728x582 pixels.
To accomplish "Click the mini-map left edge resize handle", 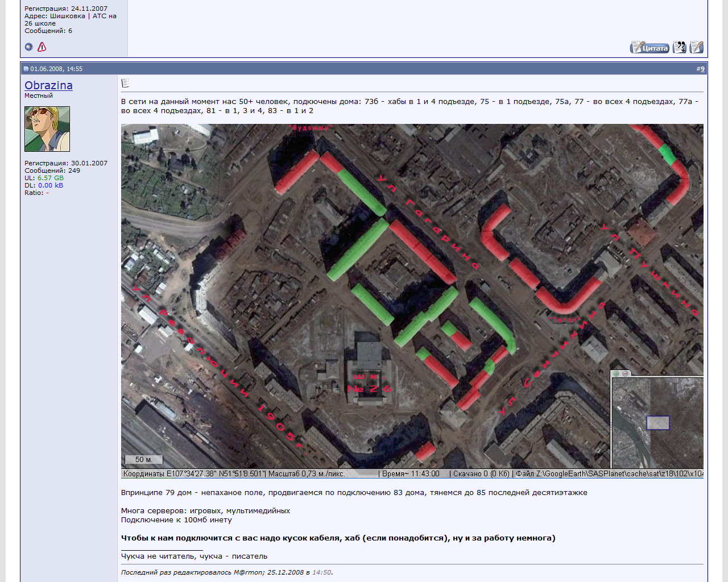I will tap(611, 425).
